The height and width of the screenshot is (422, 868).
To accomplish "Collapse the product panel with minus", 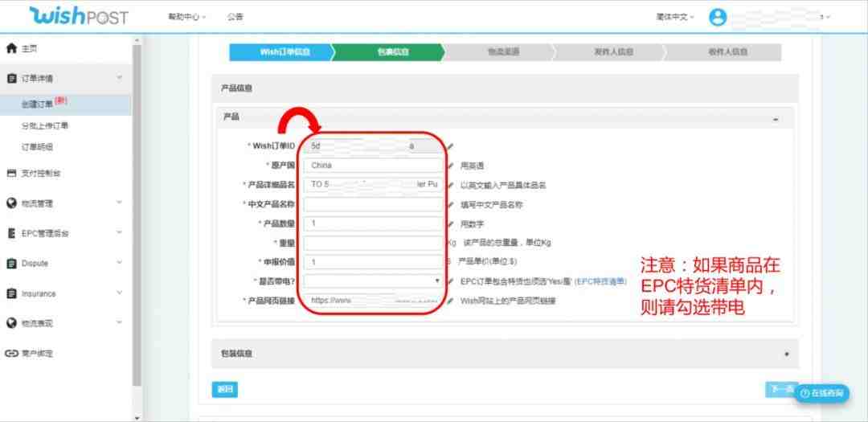I will (x=776, y=119).
